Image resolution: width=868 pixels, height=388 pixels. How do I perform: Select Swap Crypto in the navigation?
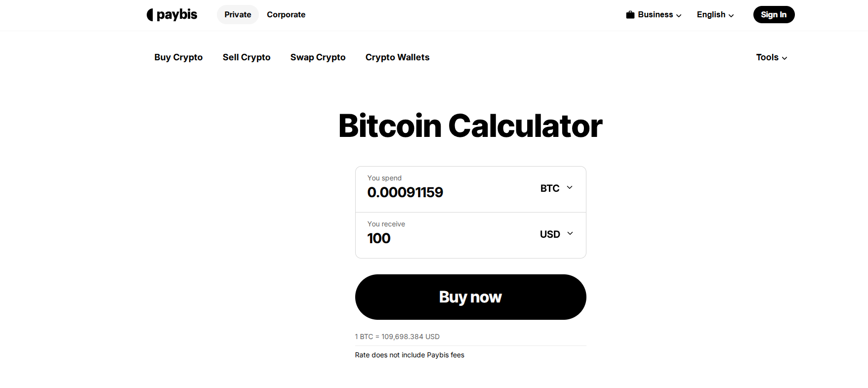318,57
